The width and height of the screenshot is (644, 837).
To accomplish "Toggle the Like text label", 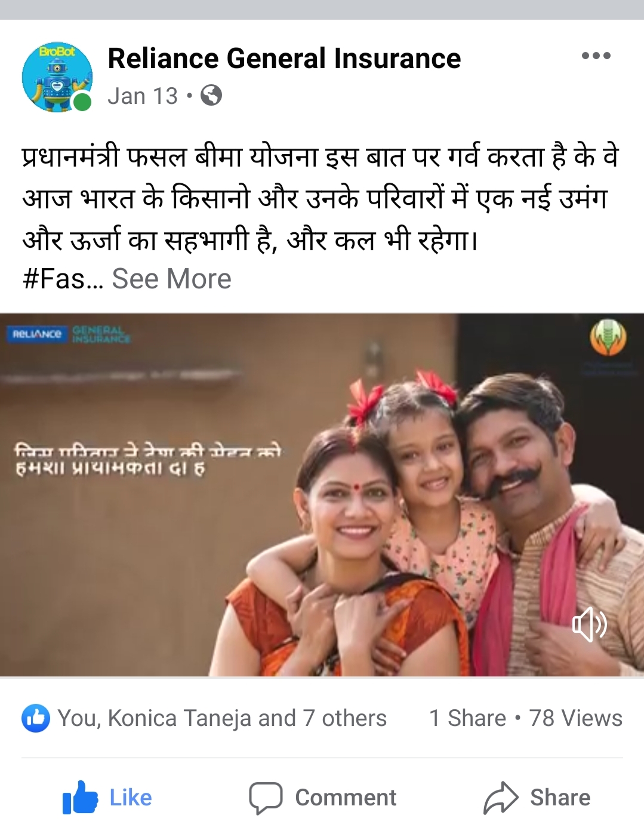I will [x=131, y=798].
